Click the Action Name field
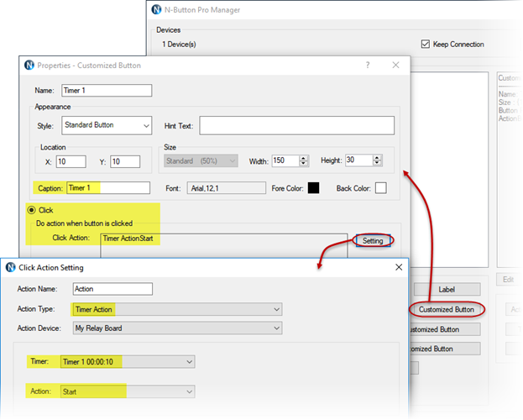 pyautogui.click(x=112, y=289)
